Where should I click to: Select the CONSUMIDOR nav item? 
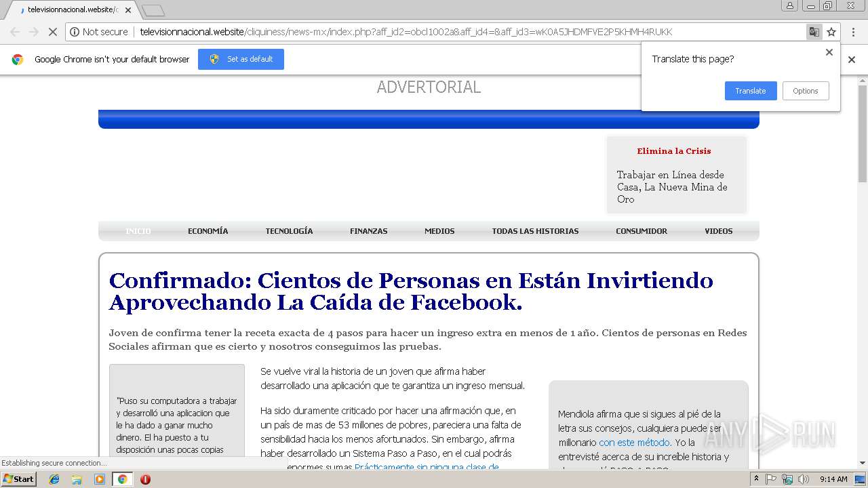pyautogui.click(x=642, y=231)
